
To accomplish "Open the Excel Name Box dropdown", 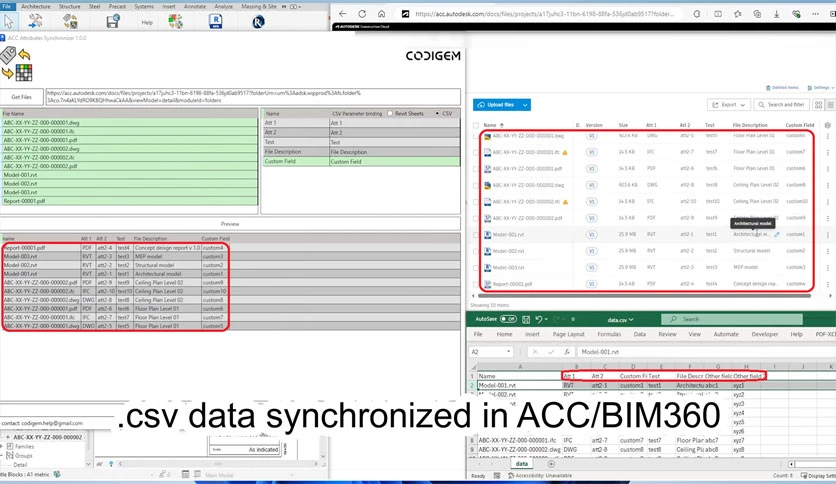I will click(509, 352).
